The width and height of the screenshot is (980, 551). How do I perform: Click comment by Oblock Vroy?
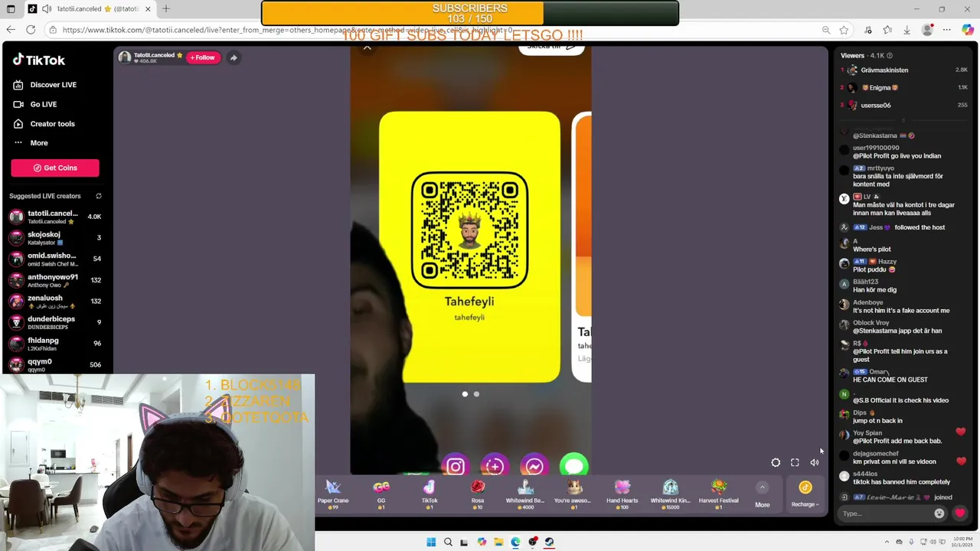click(897, 327)
